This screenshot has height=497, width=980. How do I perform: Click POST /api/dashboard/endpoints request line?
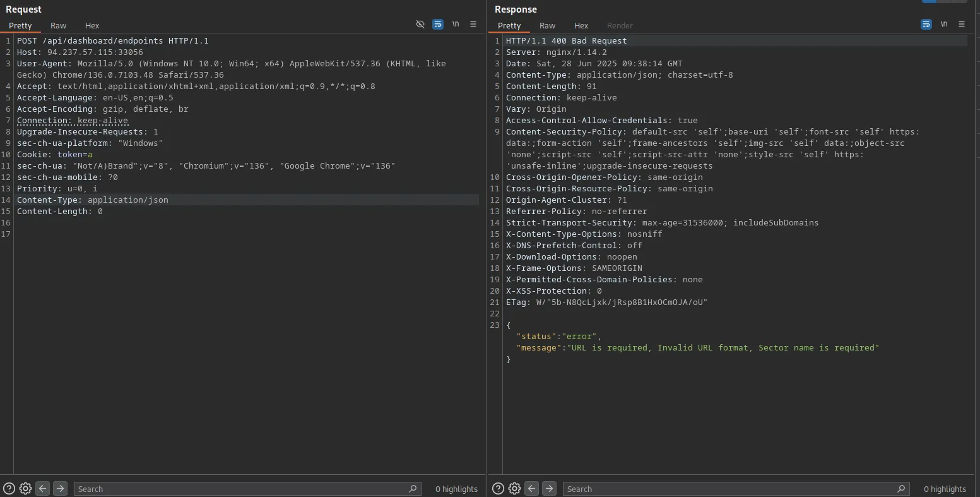click(x=113, y=40)
